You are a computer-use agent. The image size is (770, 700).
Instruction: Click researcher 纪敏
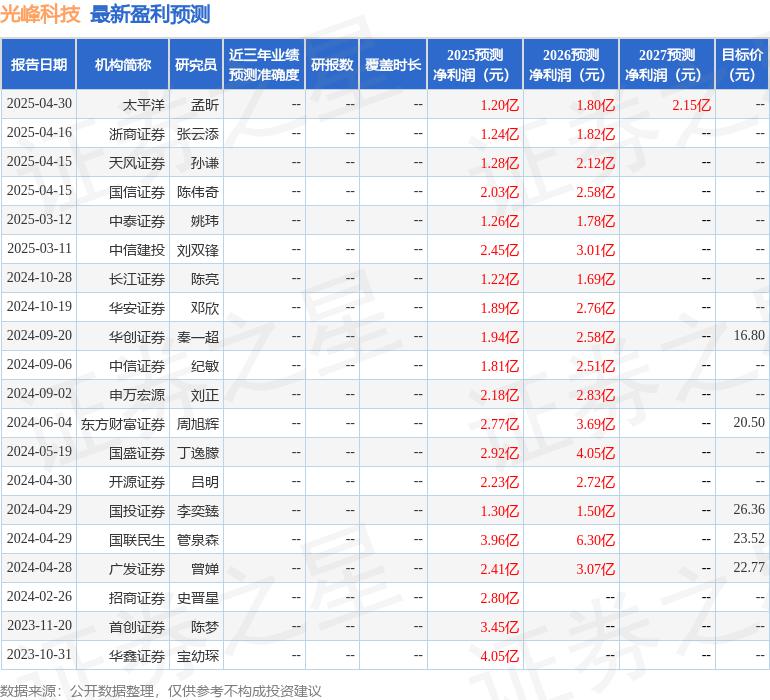tap(205, 365)
